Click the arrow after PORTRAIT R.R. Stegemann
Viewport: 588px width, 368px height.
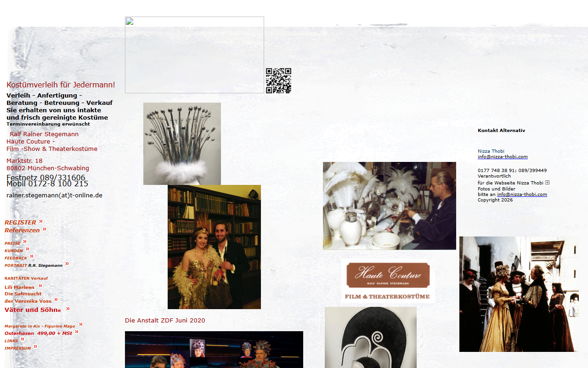click(x=67, y=264)
